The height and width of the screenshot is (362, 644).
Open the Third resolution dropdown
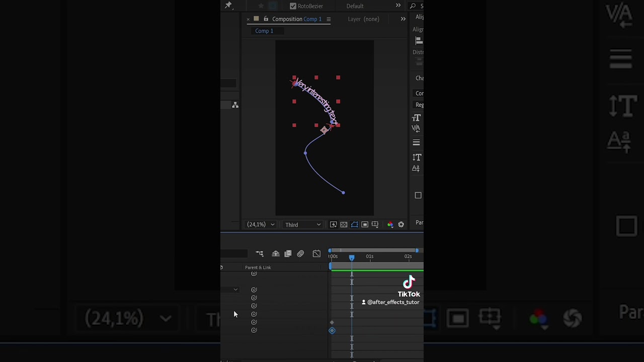302,225
